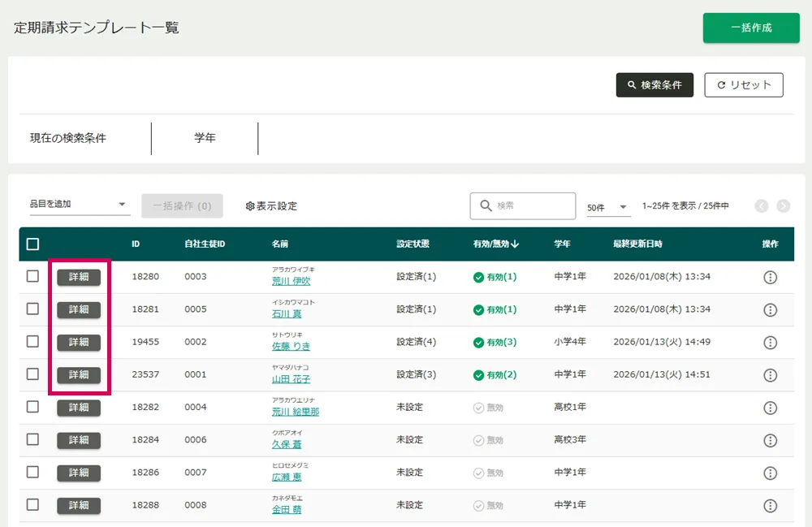This screenshot has height=527, width=812.
Task: Open the 50件 page size dropdown
Action: pos(608,208)
